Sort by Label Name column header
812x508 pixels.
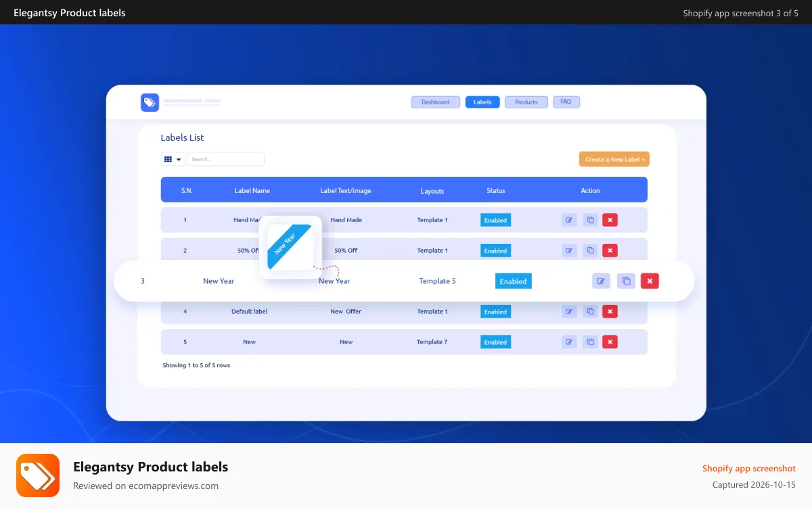(252, 190)
